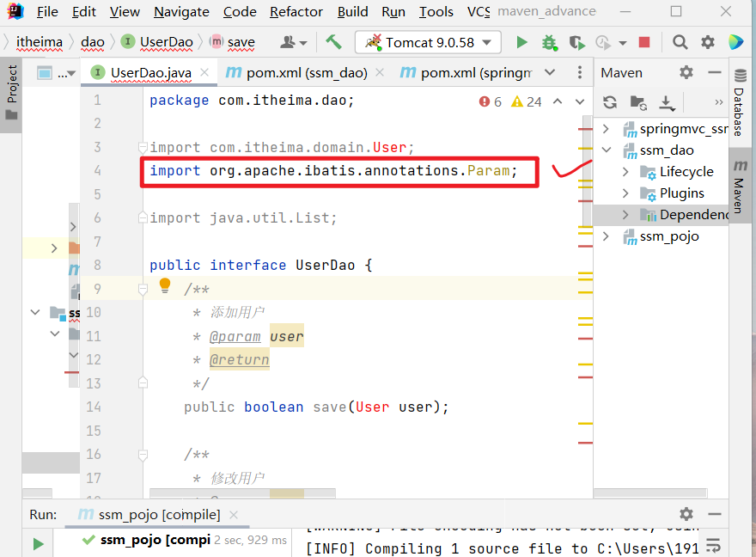Click the green Run button

pos(521,42)
